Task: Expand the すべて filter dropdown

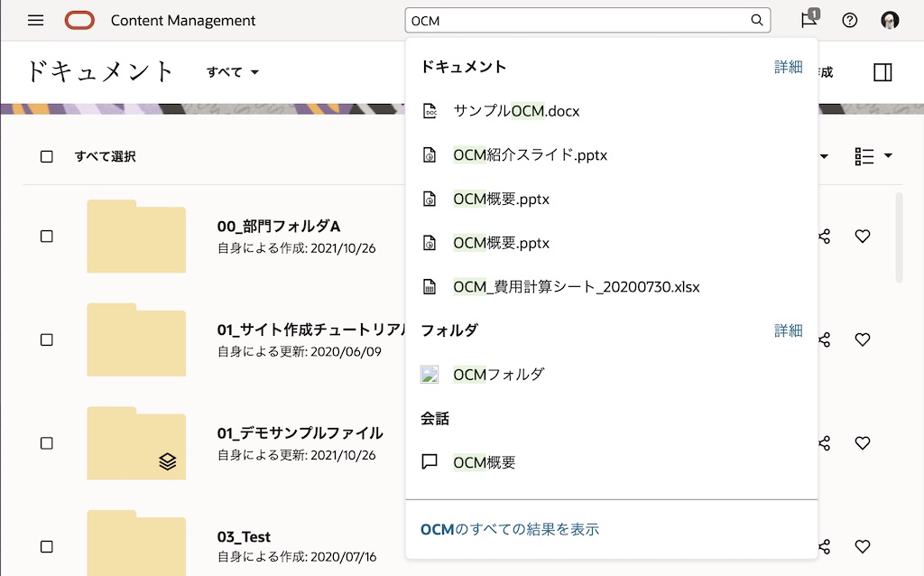Action: [233, 72]
